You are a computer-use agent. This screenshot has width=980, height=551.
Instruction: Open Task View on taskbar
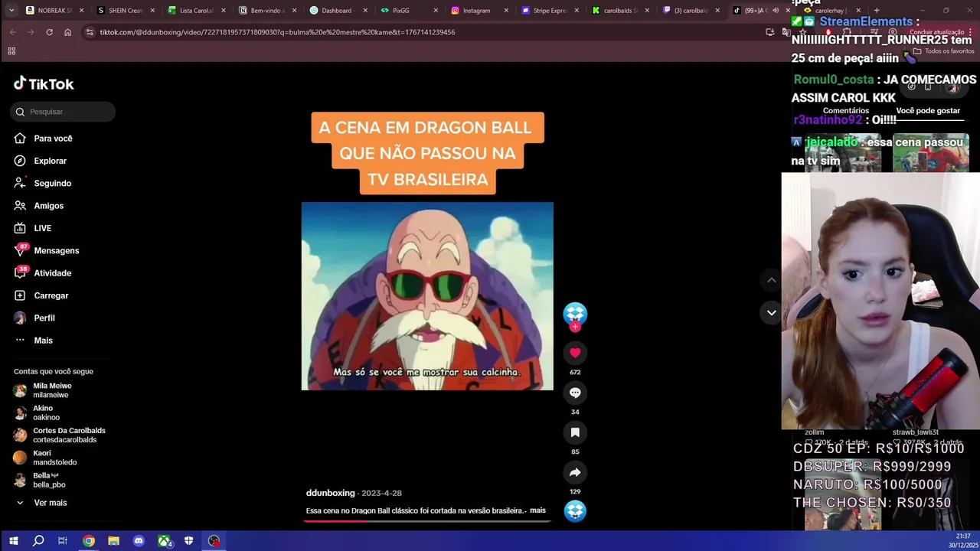63,541
